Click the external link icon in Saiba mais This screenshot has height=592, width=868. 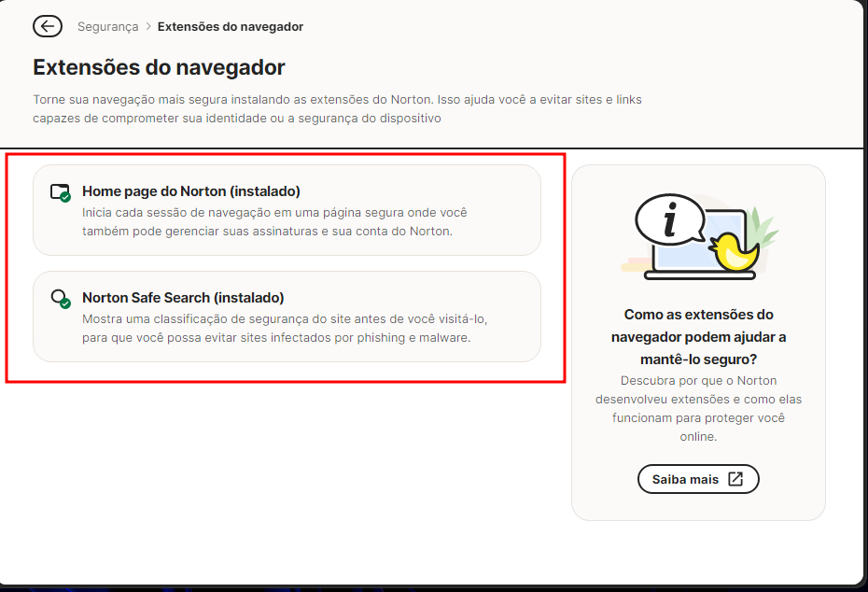coord(735,479)
